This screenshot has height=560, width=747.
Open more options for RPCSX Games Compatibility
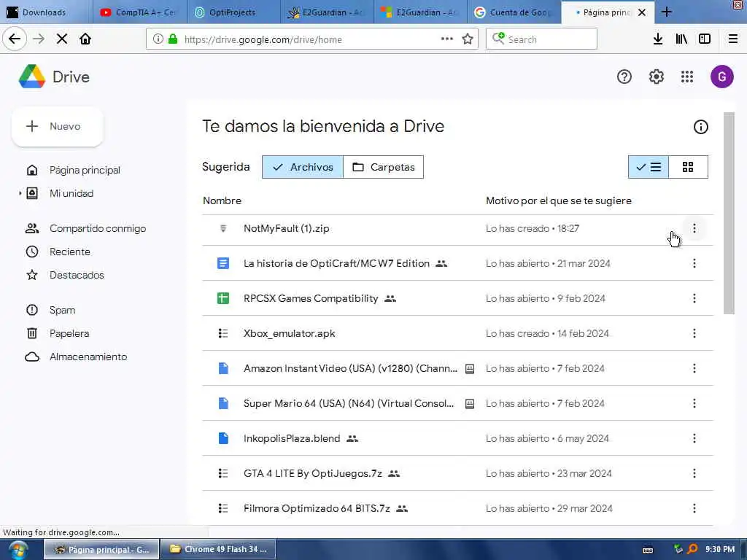(x=694, y=298)
